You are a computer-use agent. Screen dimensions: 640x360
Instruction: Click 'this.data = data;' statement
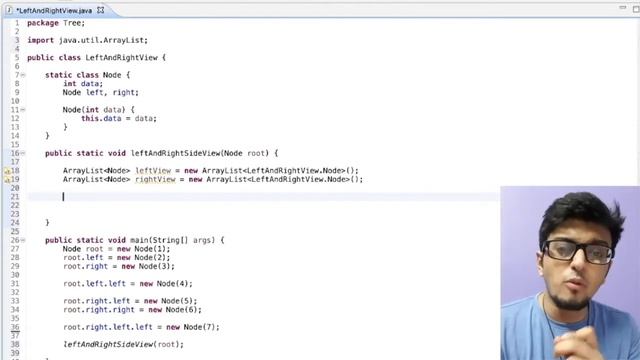(119, 119)
